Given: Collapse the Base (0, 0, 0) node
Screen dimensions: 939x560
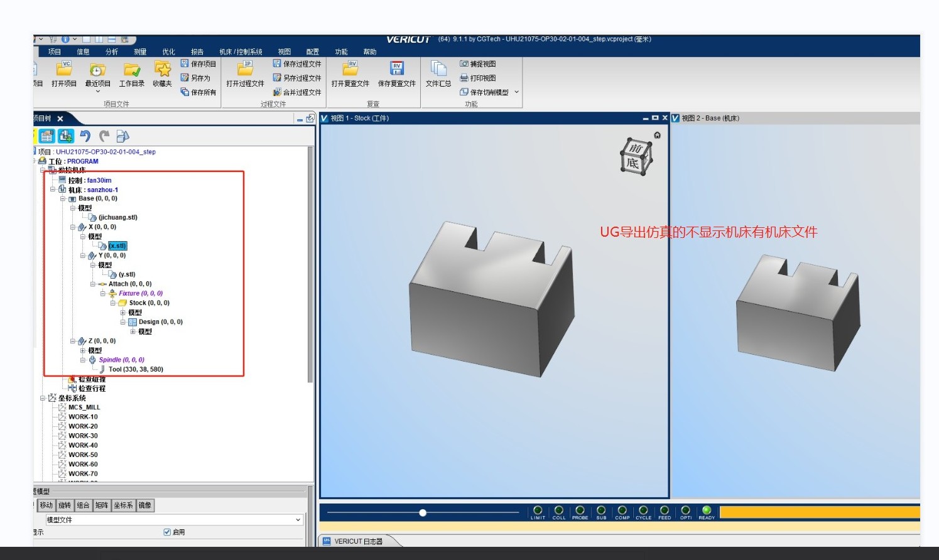Looking at the screenshot, I should click(x=63, y=198).
